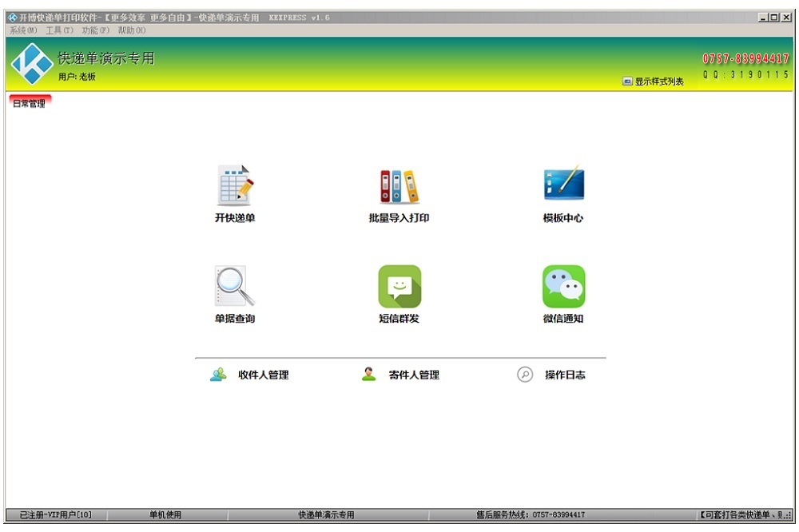Click 已注册-VIP用户 status bar panel
Viewport: 799px width, 532px height.
pos(56,514)
